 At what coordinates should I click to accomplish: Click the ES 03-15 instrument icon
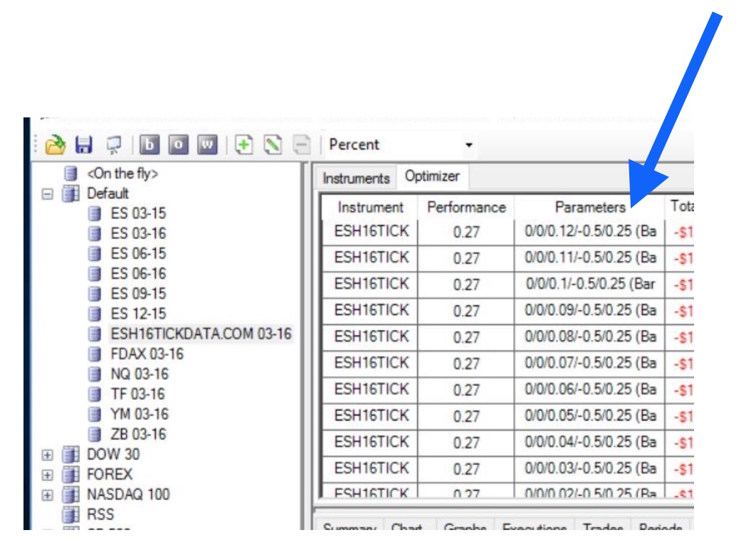95,214
